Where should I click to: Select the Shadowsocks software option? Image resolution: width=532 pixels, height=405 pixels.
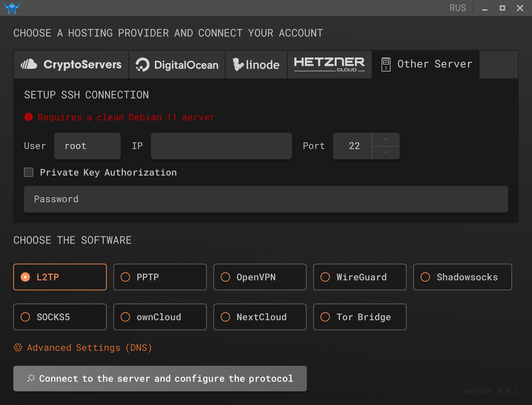[x=463, y=277]
